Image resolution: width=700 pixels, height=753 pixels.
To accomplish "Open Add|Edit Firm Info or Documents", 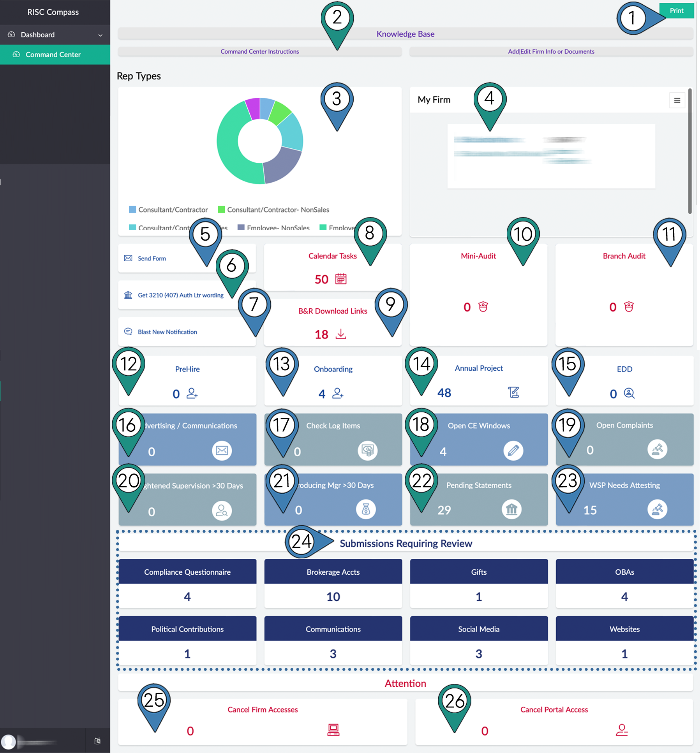I will click(x=551, y=51).
